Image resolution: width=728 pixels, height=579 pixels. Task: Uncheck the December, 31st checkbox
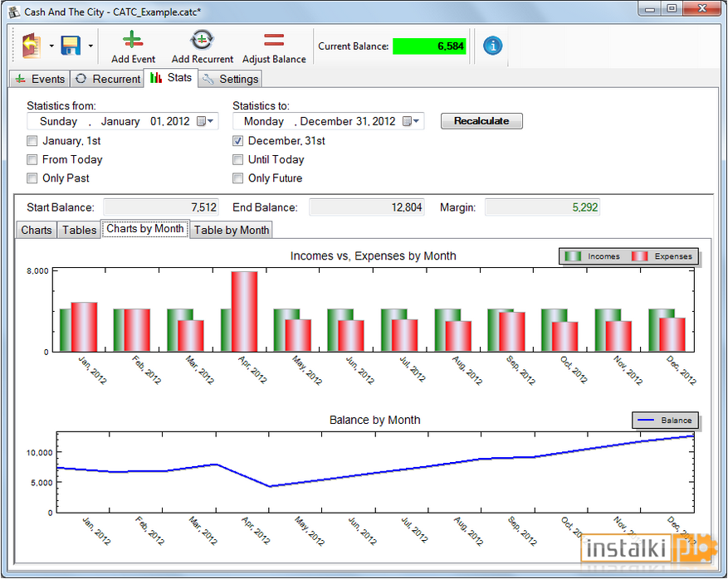coord(237,140)
